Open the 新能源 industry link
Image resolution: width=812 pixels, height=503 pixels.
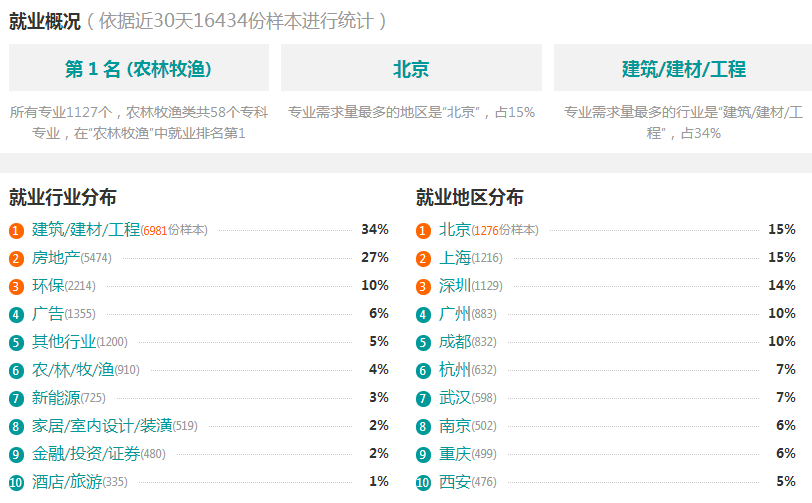(x=56, y=397)
